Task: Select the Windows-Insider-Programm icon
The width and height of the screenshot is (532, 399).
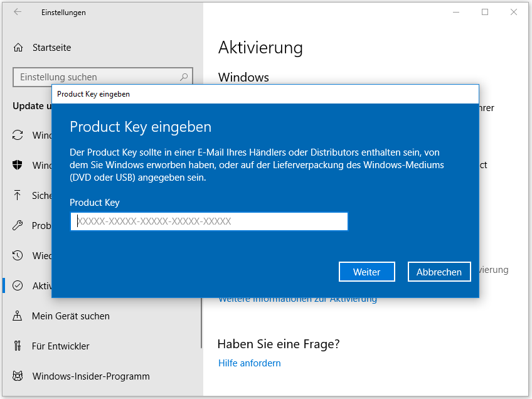Action: coord(19,376)
